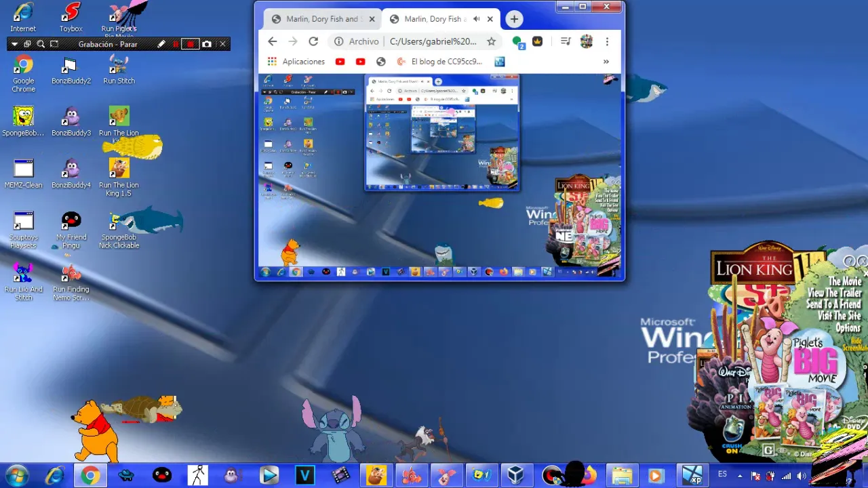Open Internet Explorer from the taskbar
868x488 pixels.
tap(54, 475)
